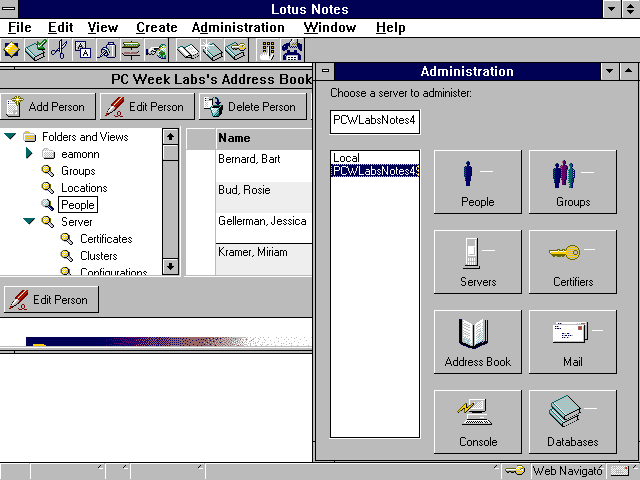The image size is (640, 480).
Task: Click the navigator scrollbar up arrow
Action: point(170,137)
